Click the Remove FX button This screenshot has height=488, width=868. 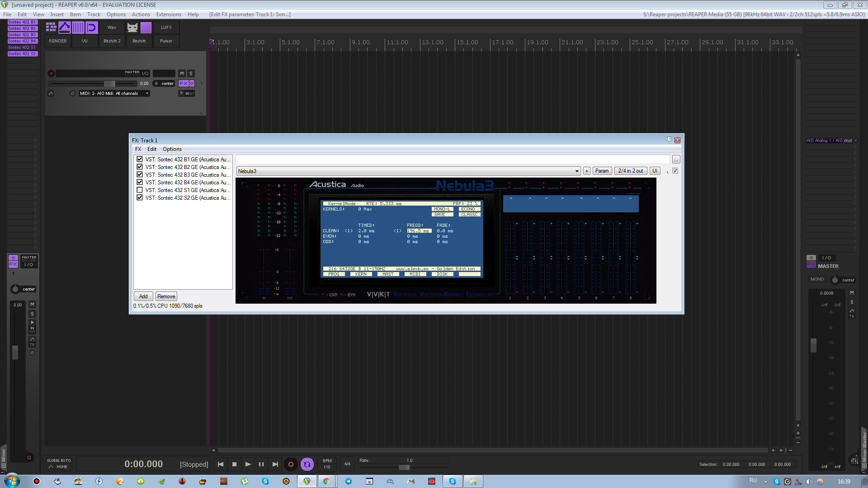(166, 296)
